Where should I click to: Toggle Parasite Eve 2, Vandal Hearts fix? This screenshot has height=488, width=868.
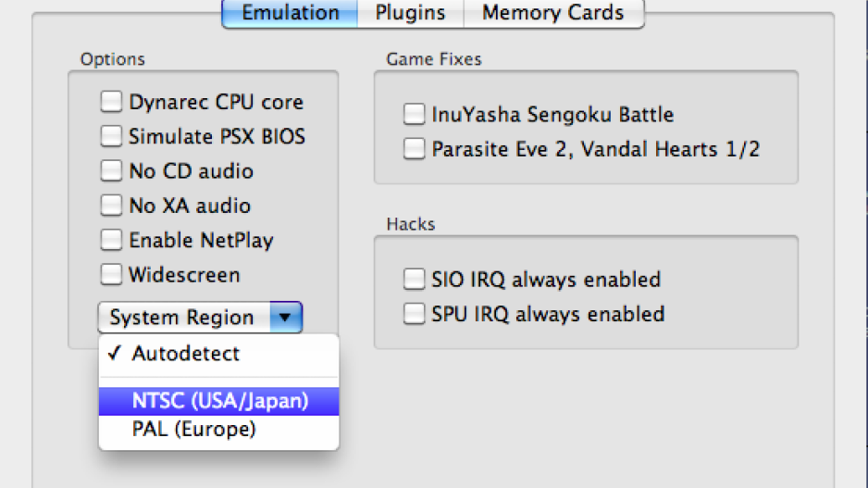coord(414,148)
